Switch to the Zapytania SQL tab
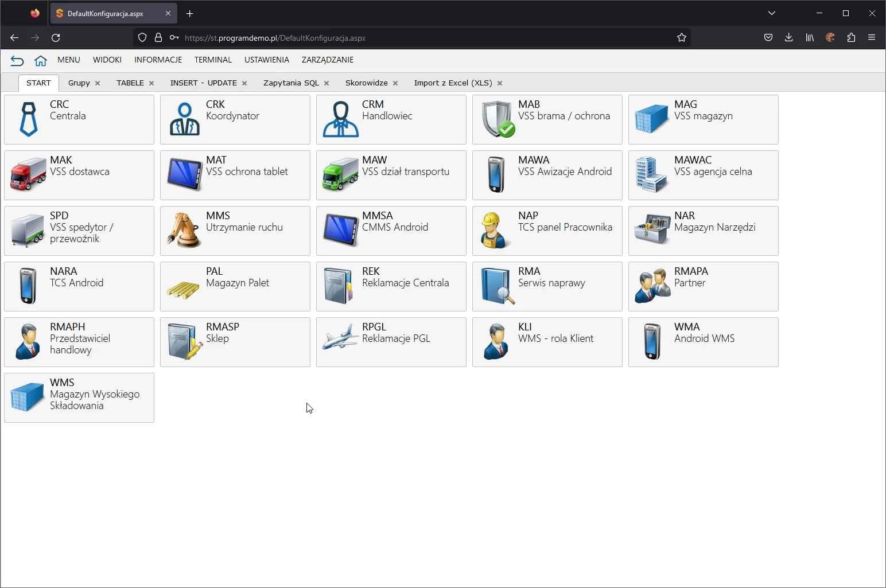The width and height of the screenshot is (886, 588). (291, 83)
